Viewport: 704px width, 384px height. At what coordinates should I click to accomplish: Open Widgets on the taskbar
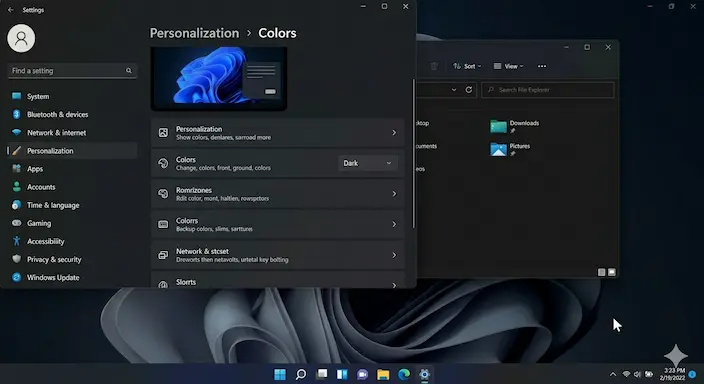pos(342,374)
